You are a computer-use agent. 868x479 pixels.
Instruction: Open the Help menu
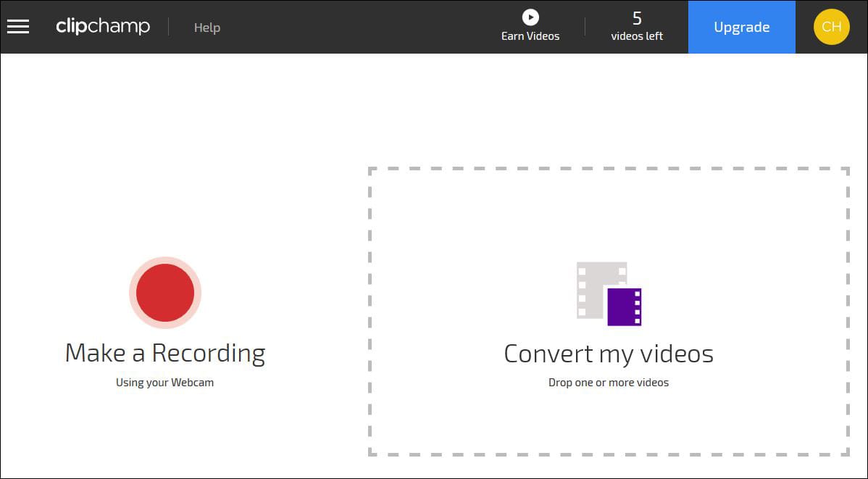click(206, 27)
